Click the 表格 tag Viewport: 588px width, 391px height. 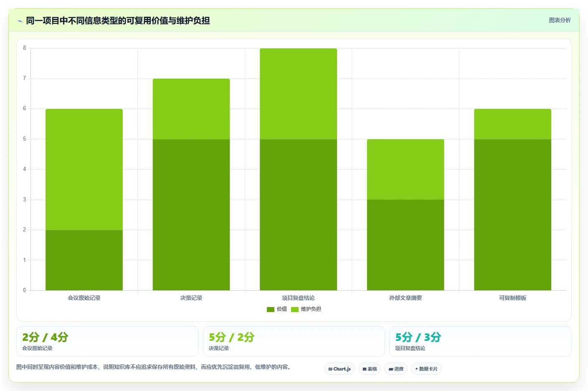pos(370,369)
